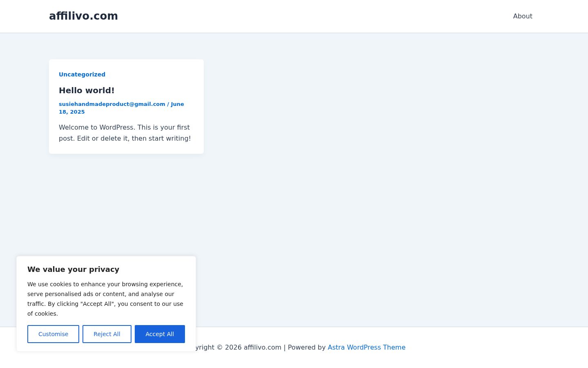588x368 pixels.
Task: Click the June 18, 2025 post date
Action: 121,108
